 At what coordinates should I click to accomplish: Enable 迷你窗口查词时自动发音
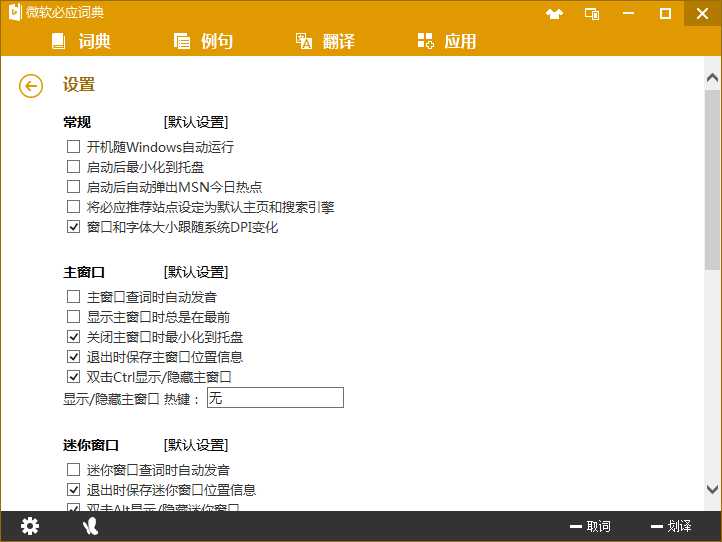coord(74,470)
